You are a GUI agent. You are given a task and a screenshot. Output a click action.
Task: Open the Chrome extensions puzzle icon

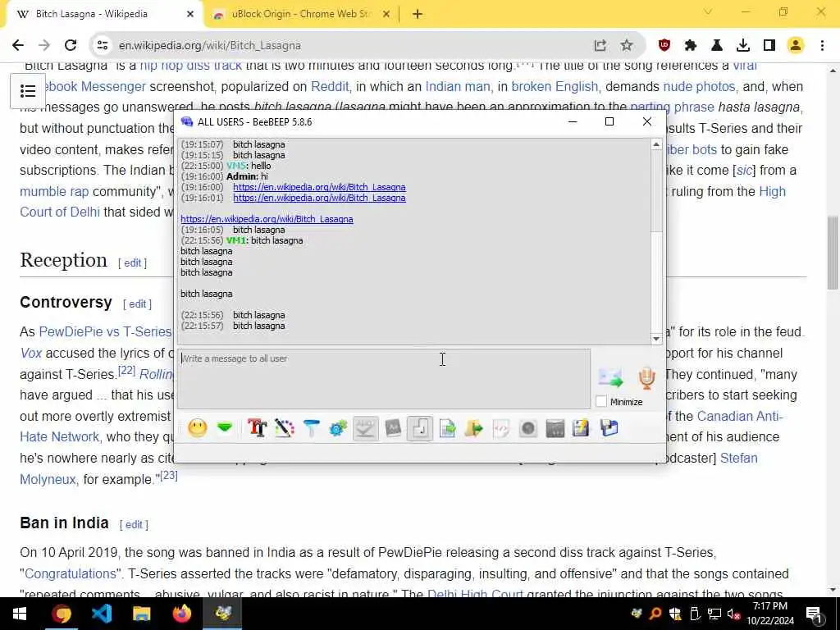pos(691,46)
